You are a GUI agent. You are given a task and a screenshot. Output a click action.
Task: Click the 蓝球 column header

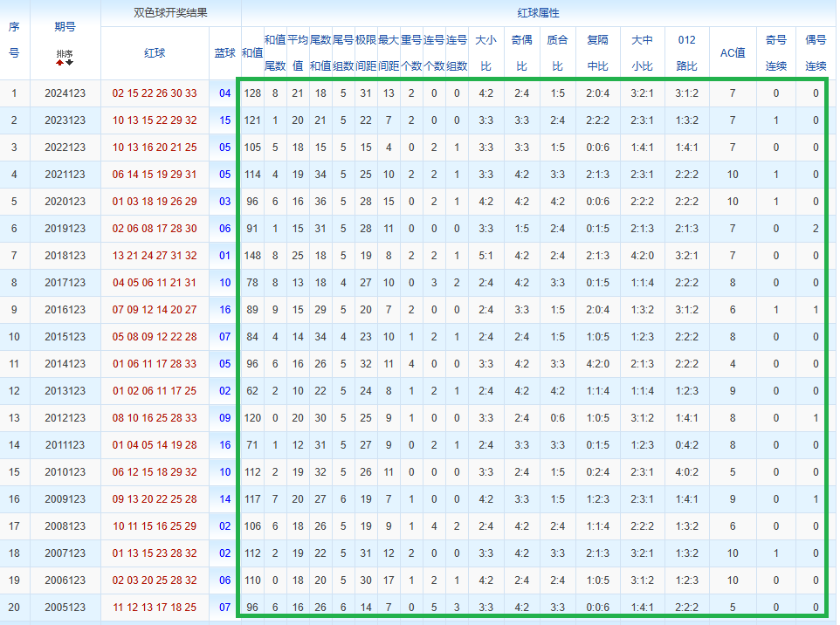pos(225,53)
